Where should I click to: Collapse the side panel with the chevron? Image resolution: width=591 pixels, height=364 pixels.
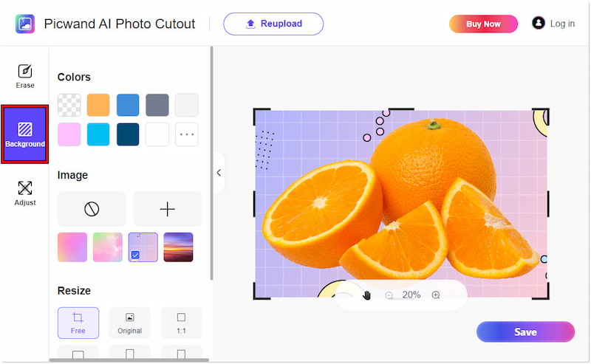(219, 173)
